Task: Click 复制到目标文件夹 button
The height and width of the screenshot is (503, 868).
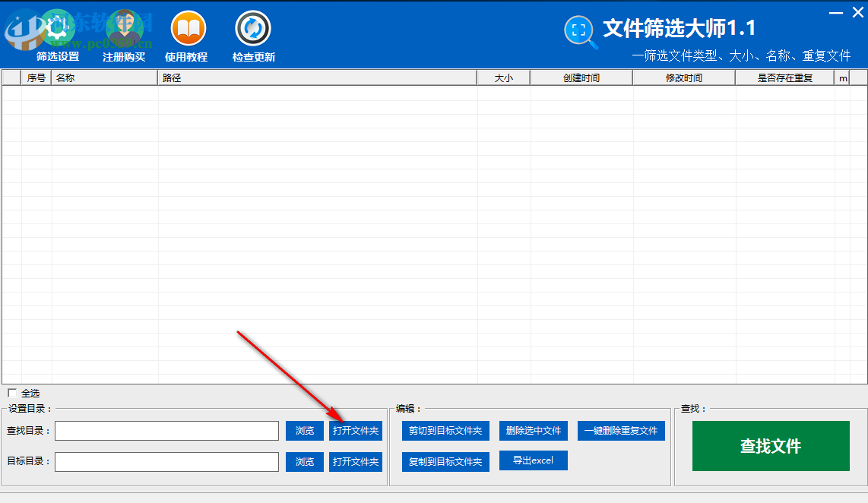Action: (x=445, y=461)
